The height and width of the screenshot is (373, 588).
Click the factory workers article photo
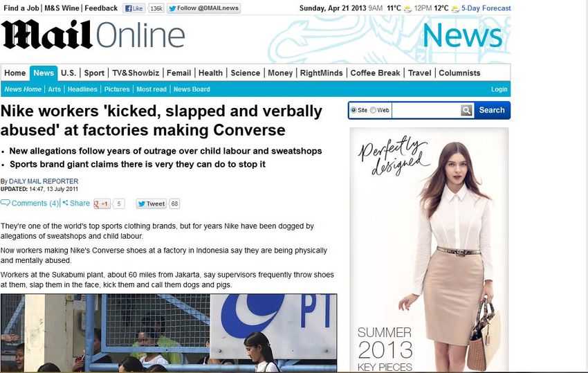(x=169, y=333)
